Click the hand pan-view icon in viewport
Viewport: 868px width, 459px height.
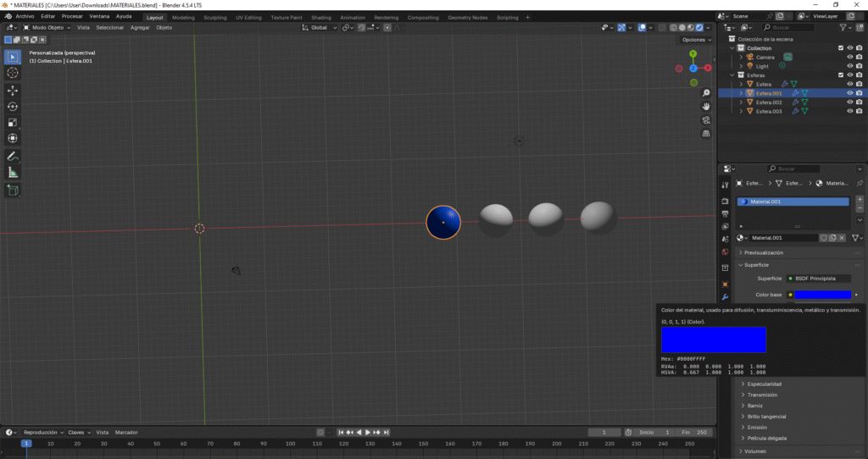pyautogui.click(x=706, y=105)
